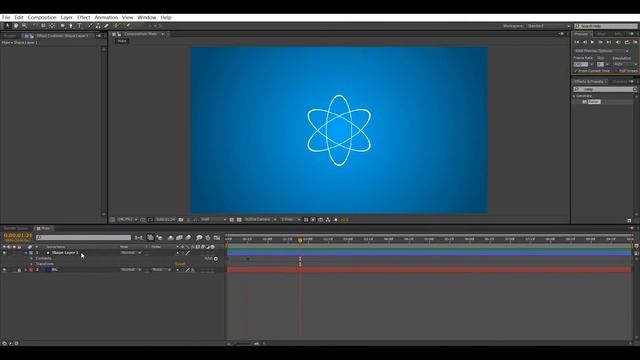Screen dimensions: 640x360
Task: Open the Graph Editor in timeline
Action: point(217,238)
